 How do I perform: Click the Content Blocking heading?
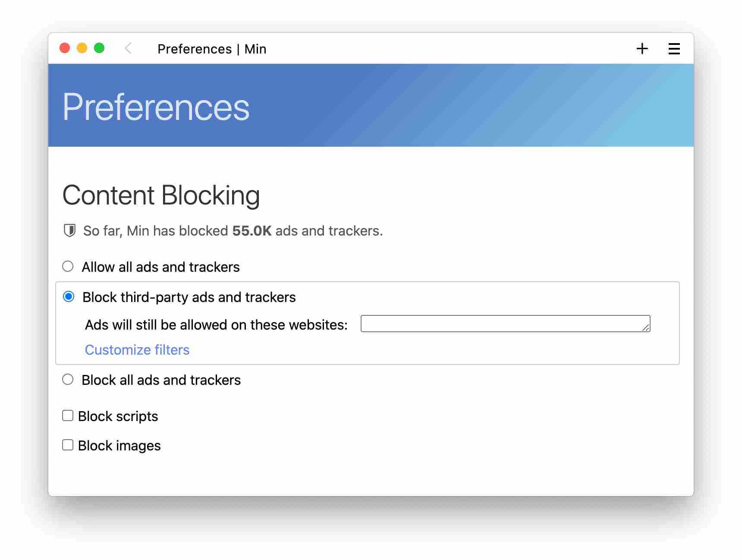click(x=161, y=195)
